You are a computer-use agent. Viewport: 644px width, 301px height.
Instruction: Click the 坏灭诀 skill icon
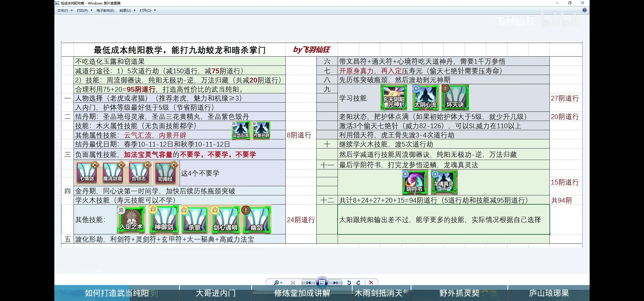tap(455, 98)
